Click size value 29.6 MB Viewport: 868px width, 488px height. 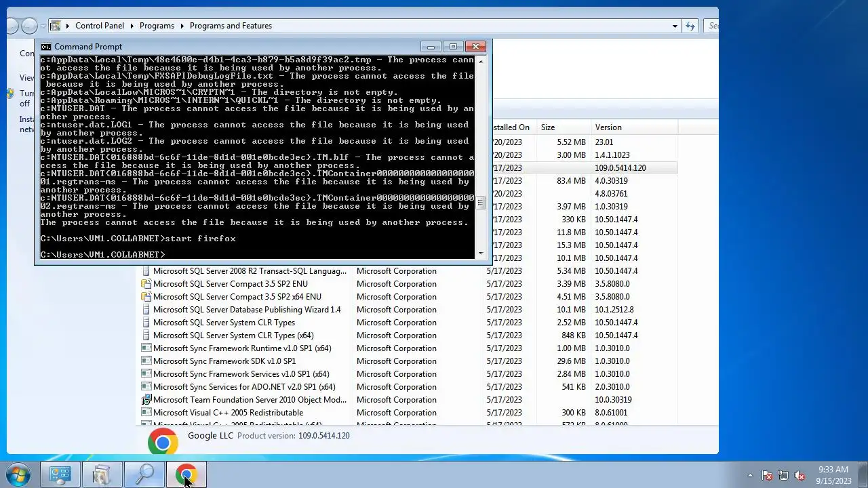click(x=571, y=361)
